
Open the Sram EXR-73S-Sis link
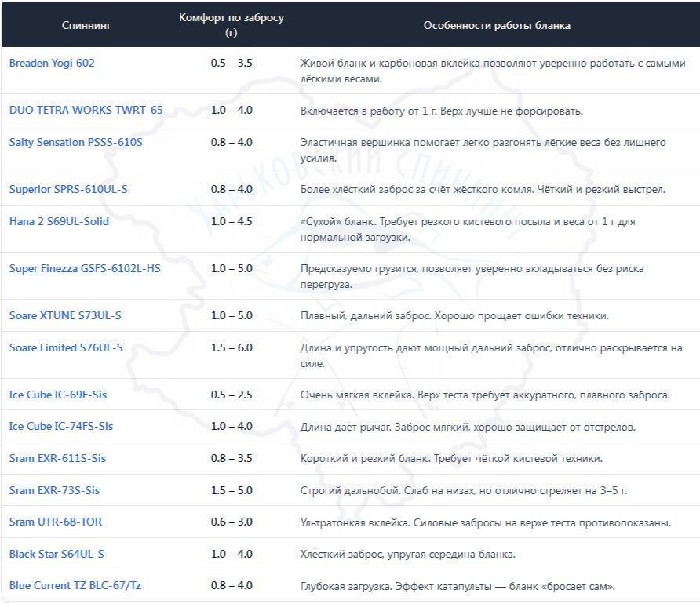coord(54,490)
